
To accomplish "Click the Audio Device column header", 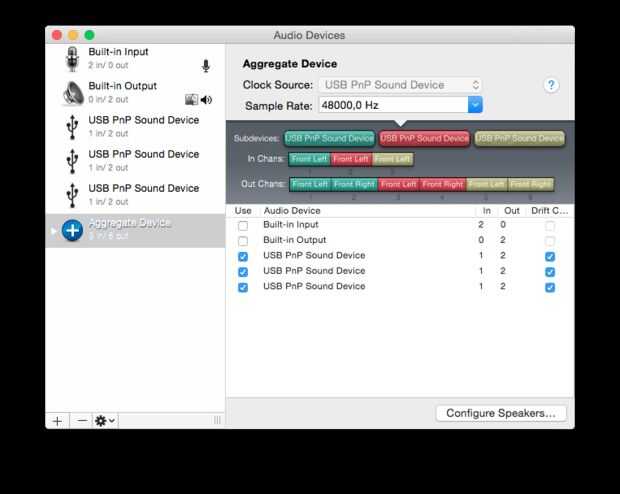I will 292,211.
